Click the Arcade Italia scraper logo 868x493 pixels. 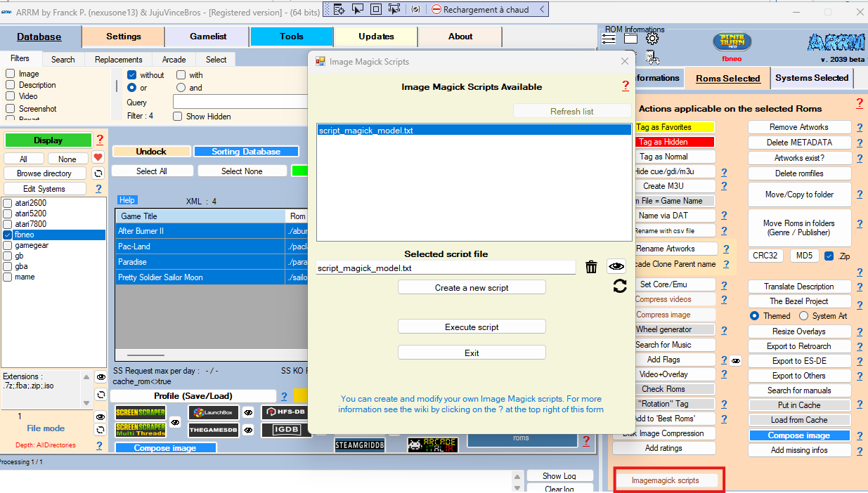tap(432, 444)
